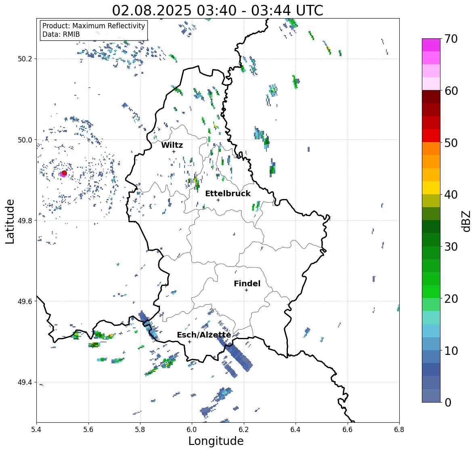The image size is (476, 451).
Task: Click the Findel station label
Action: pyautogui.click(x=247, y=283)
